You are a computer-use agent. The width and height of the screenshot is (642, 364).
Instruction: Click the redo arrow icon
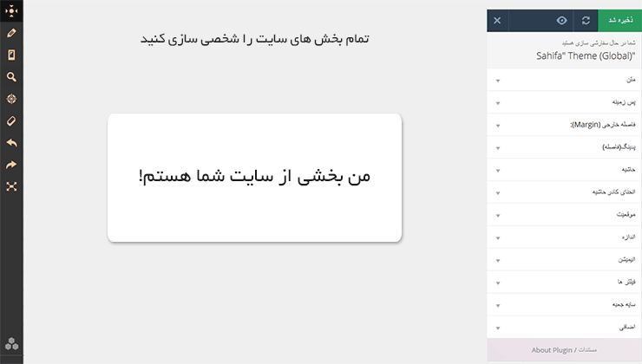point(11,165)
